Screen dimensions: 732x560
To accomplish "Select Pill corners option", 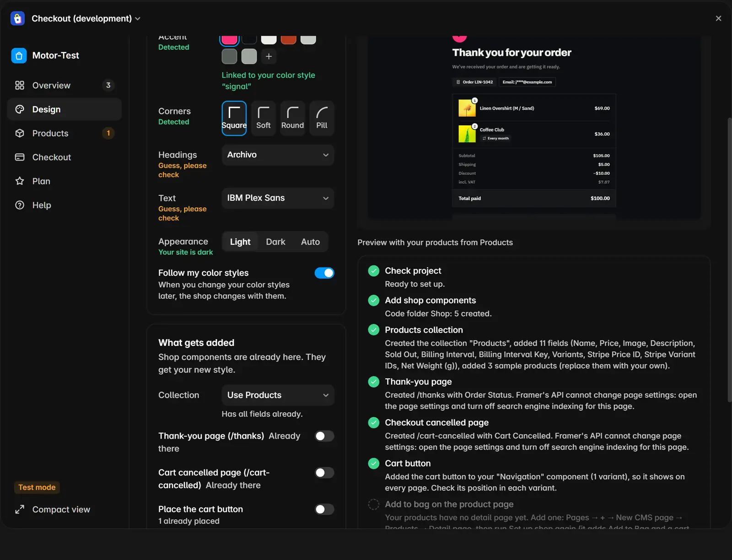I will click(322, 118).
